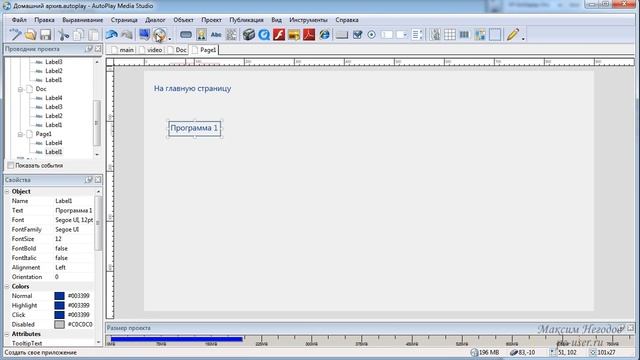Collapse the Colors properties section

click(7, 287)
